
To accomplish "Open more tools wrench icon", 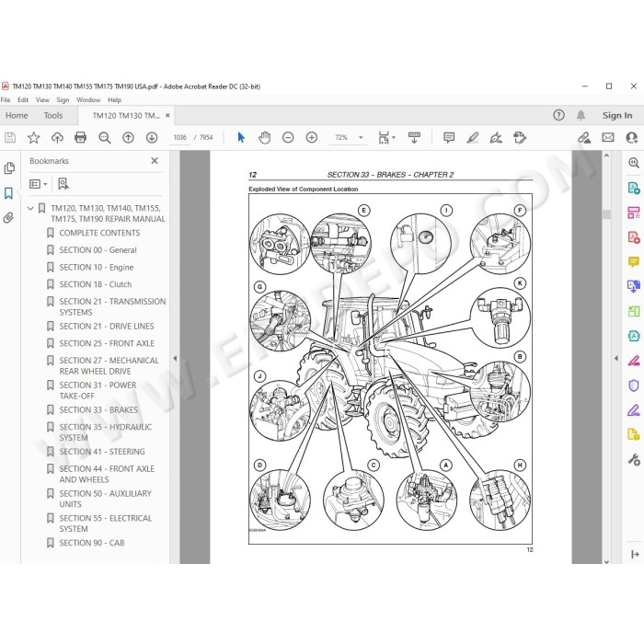I will tap(634, 459).
